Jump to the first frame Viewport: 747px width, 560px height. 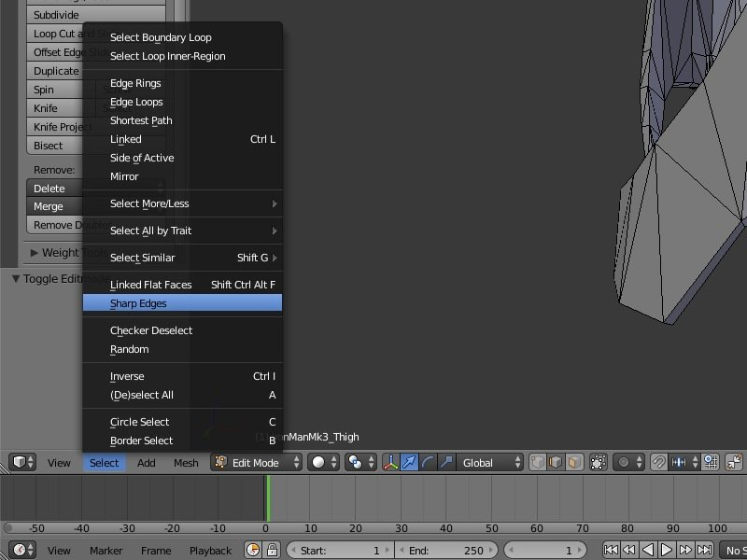click(612, 550)
